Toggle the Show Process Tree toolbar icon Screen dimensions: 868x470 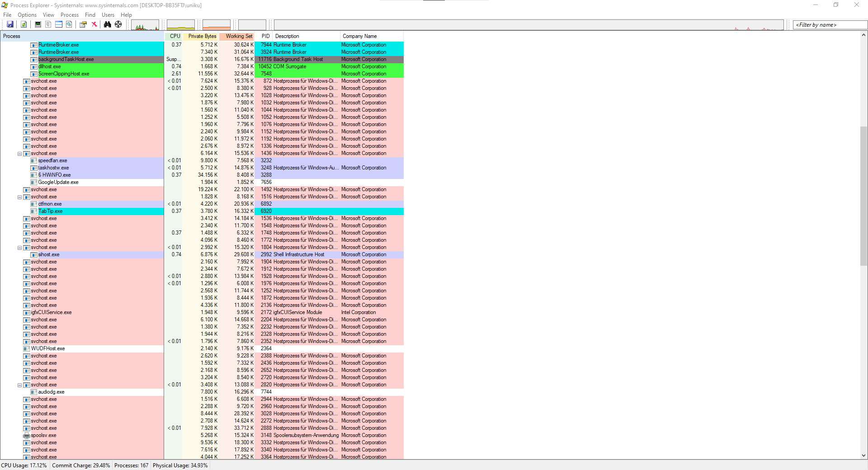pos(48,24)
